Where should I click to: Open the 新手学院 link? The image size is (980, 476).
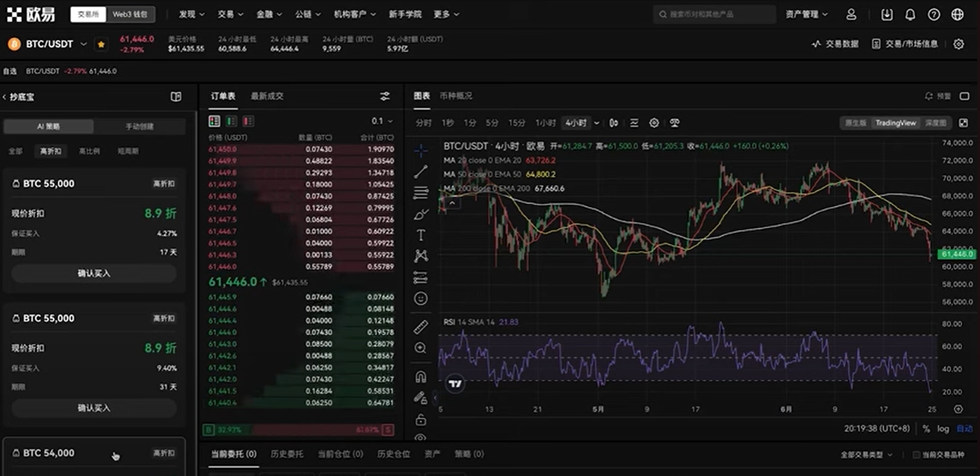point(405,15)
